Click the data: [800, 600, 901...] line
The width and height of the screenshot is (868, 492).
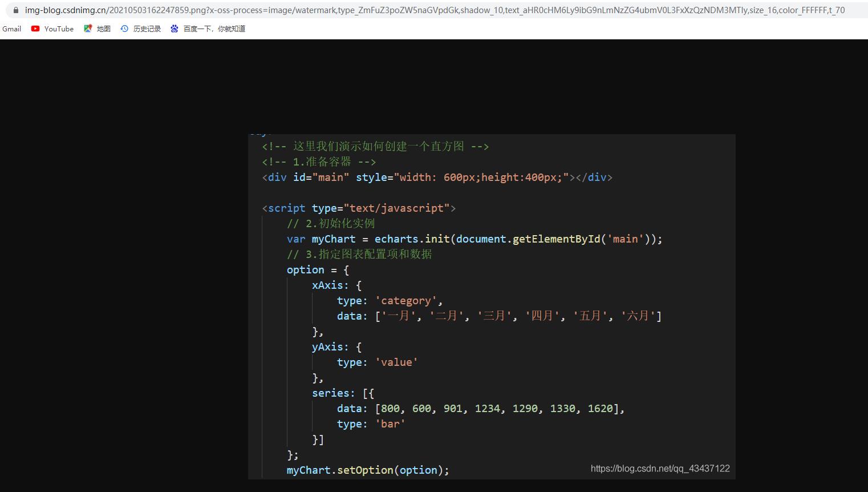tap(481, 408)
